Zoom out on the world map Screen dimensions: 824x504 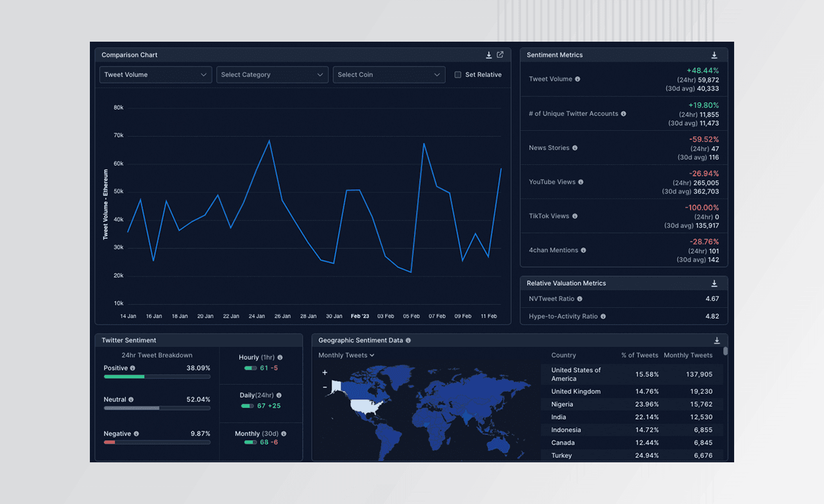pos(325,387)
